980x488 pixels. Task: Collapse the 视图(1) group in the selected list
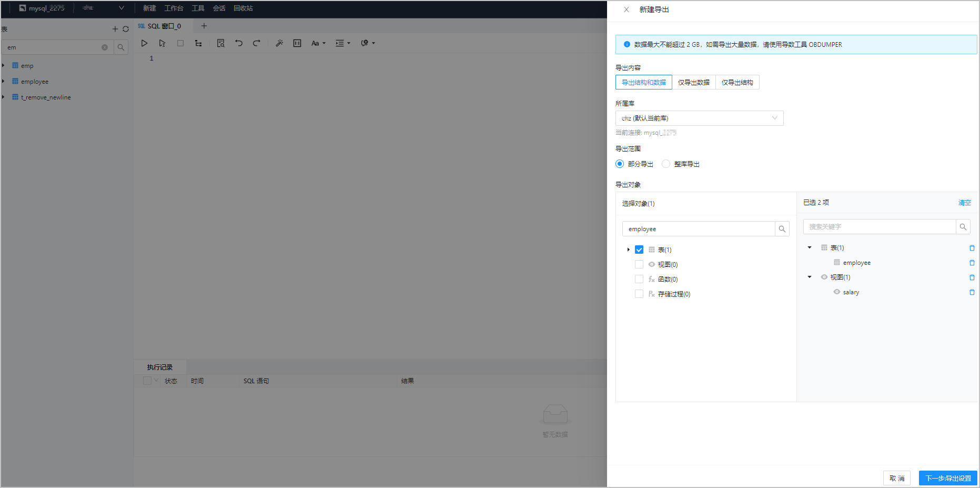point(810,277)
